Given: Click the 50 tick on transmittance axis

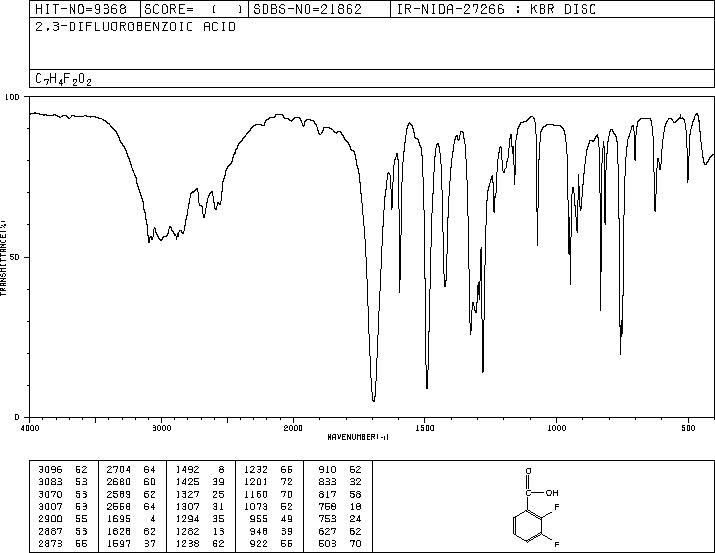Looking at the screenshot, I should 15,257.
